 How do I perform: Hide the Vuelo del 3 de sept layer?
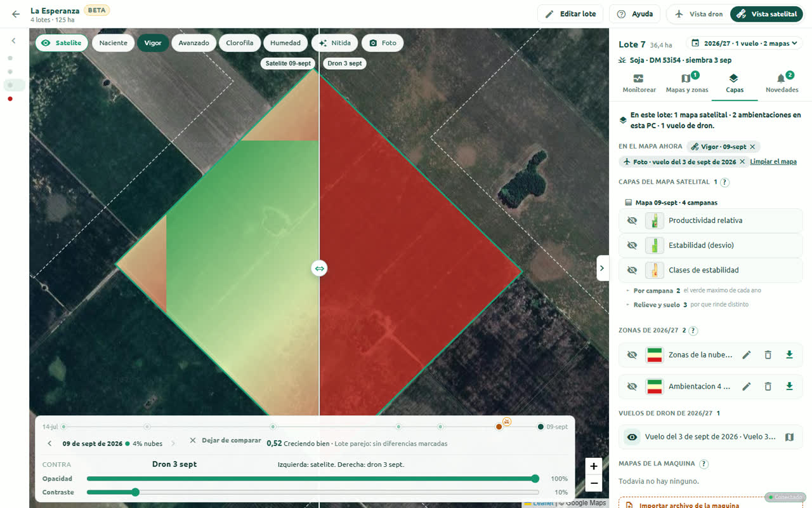click(632, 437)
